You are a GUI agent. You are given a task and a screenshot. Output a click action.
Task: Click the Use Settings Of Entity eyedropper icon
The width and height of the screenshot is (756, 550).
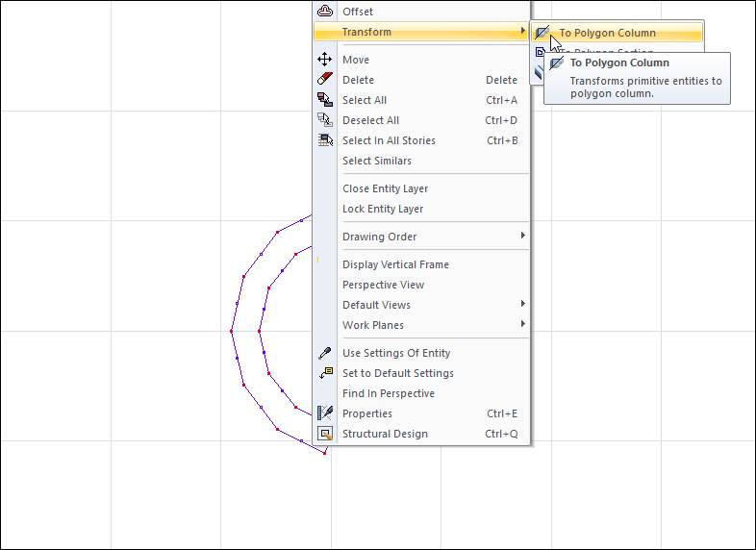click(x=325, y=353)
